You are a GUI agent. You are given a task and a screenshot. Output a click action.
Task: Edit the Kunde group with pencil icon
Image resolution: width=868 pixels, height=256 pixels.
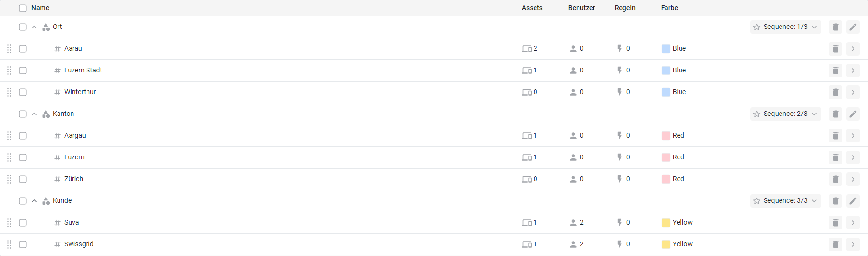[x=853, y=201]
